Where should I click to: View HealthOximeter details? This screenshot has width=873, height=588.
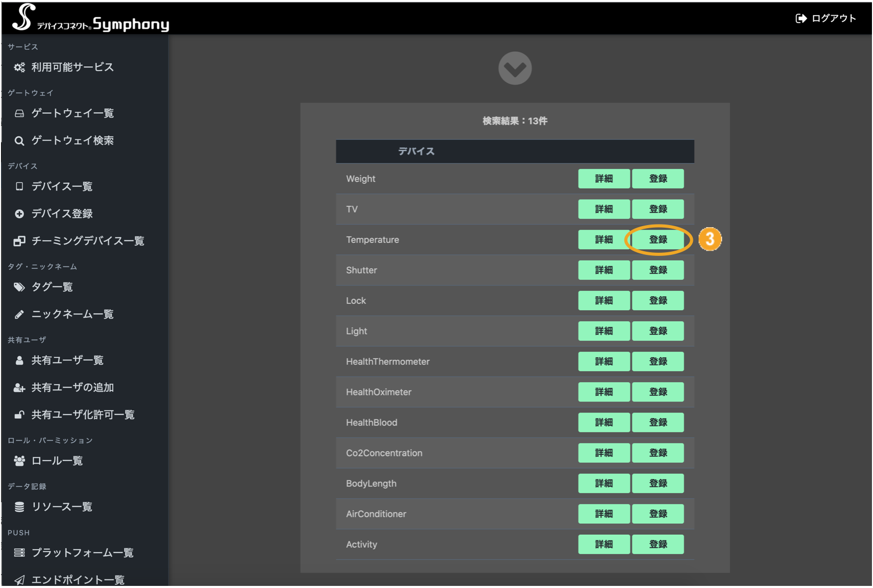coord(604,392)
